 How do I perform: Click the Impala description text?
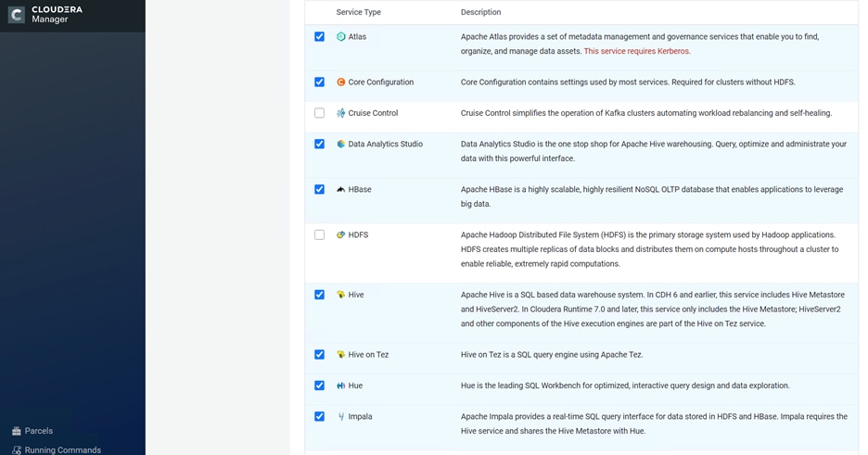click(654, 423)
